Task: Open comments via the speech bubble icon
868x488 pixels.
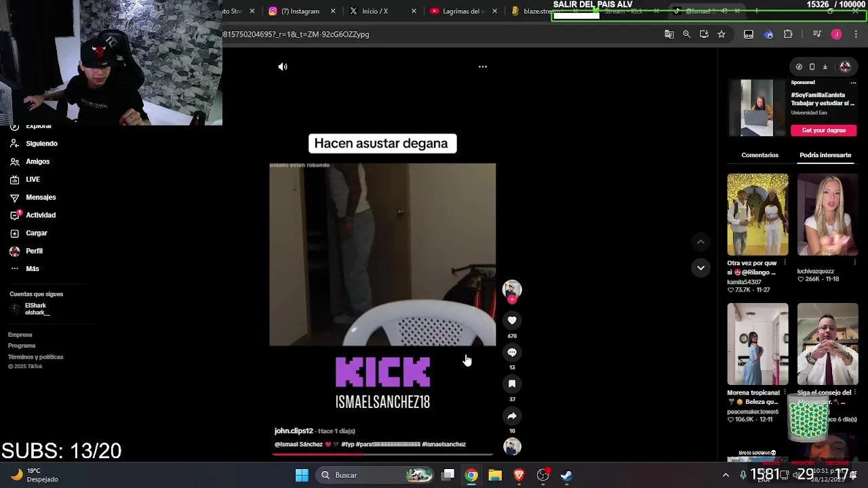Action: (x=512, y=352)
